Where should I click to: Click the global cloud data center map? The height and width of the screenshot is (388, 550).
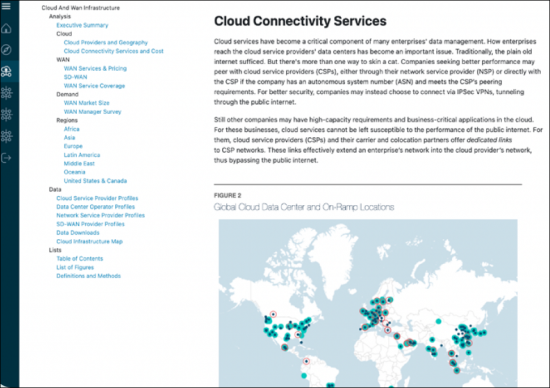click(368, 303)
